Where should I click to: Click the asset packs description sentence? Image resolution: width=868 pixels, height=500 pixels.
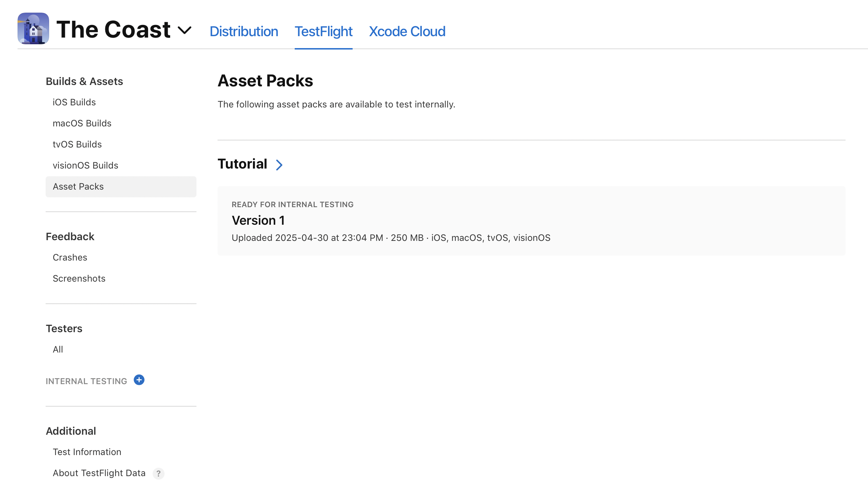coord(336,104)
